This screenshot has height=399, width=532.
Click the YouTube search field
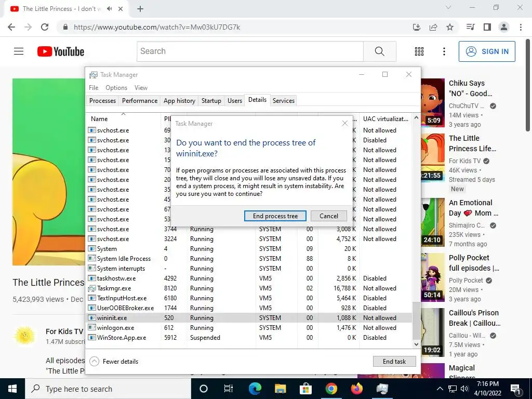pyautogui.click(x=250, y=51)
